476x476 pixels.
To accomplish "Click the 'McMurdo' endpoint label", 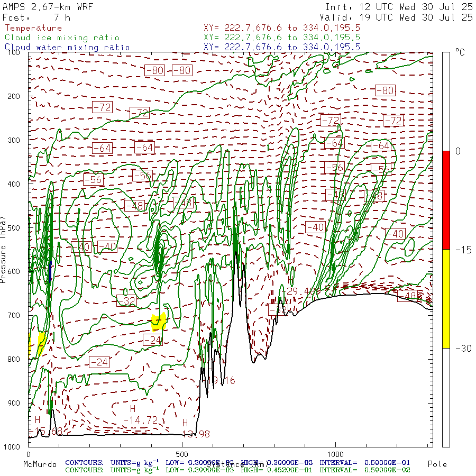I will click(x=40, y=464).
